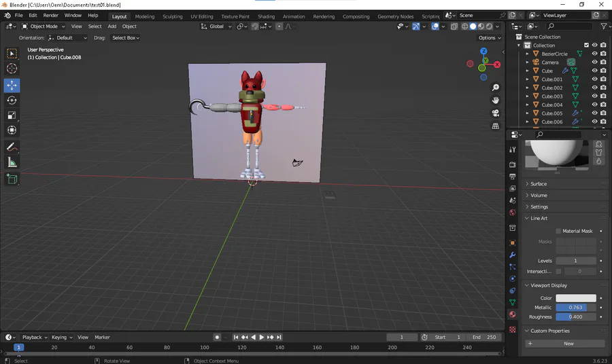
Task: Open the Modifier properties tab
Action: (513, 255)
